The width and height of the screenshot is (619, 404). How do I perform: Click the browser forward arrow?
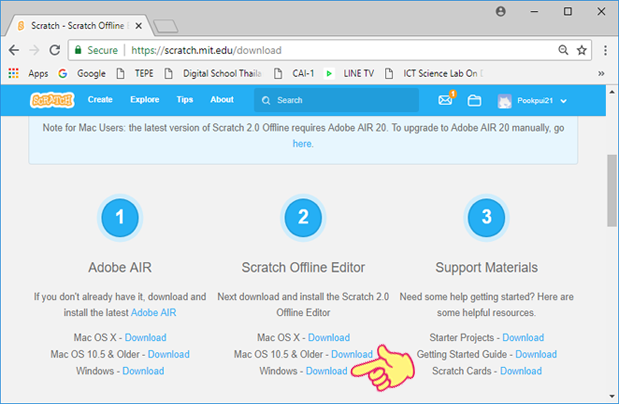click(35, 50)
